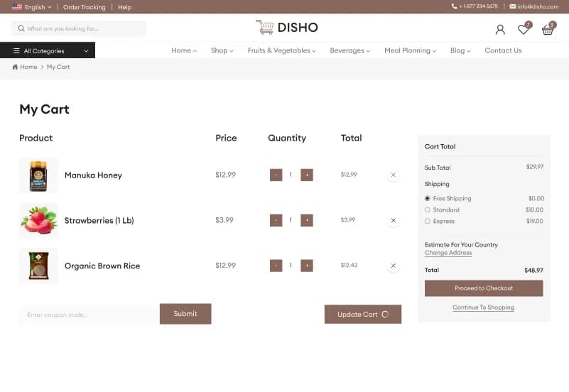Open the wishlist heart icon
The image size is (569, 392).
(x=524, y=29)
